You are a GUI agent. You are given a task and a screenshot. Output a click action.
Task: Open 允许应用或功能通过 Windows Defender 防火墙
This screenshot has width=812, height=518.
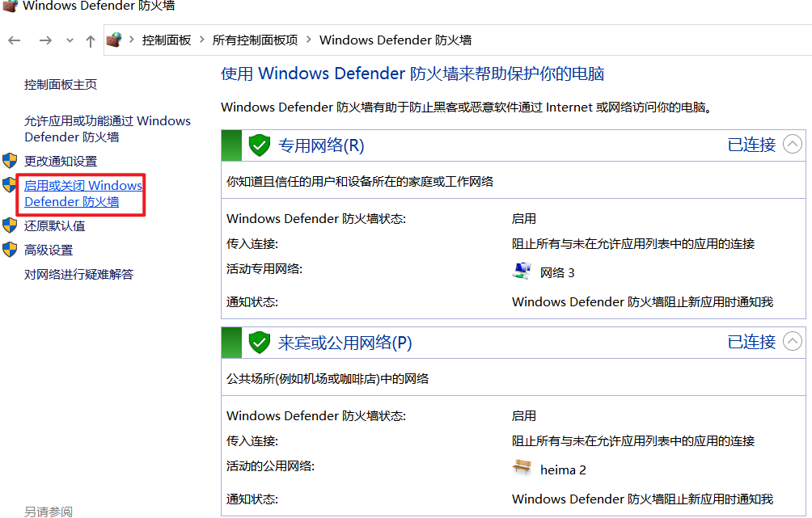point(108,128)
